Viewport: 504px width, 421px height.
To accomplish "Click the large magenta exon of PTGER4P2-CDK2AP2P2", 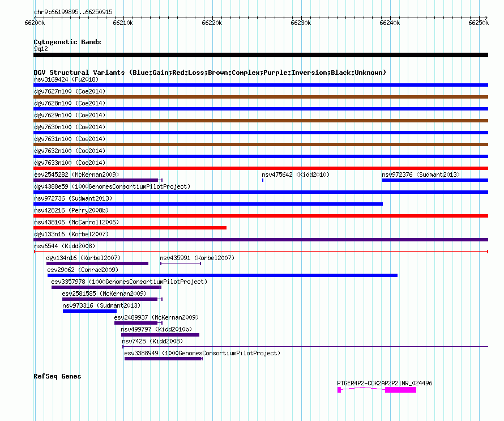I will click(x=400, y=390).
